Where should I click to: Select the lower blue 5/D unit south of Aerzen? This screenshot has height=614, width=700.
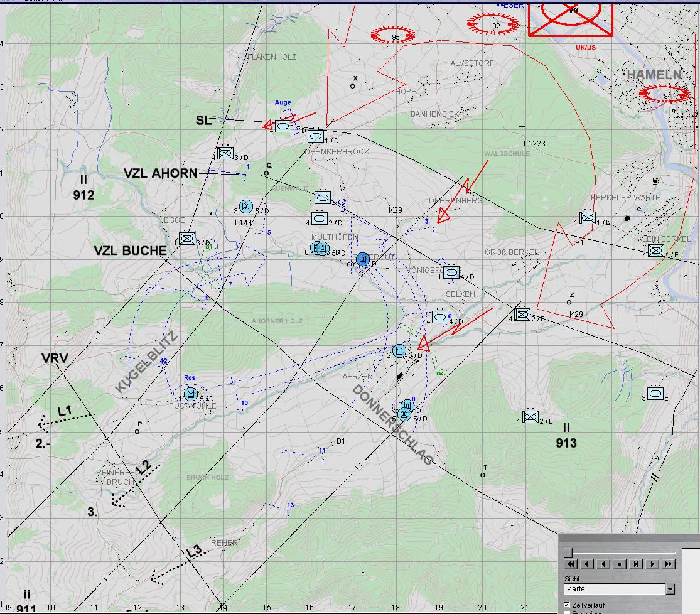click(x=404, y=415)
